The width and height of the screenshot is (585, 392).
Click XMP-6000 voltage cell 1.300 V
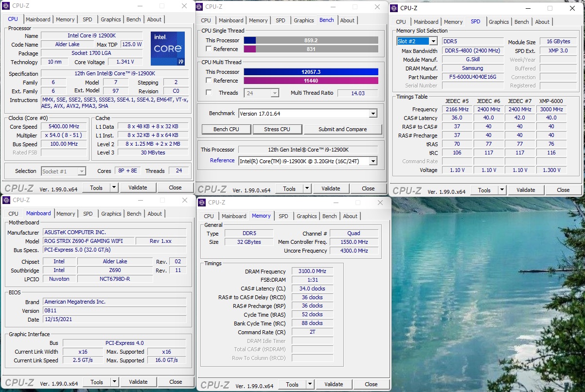click(x=551, y=170)
